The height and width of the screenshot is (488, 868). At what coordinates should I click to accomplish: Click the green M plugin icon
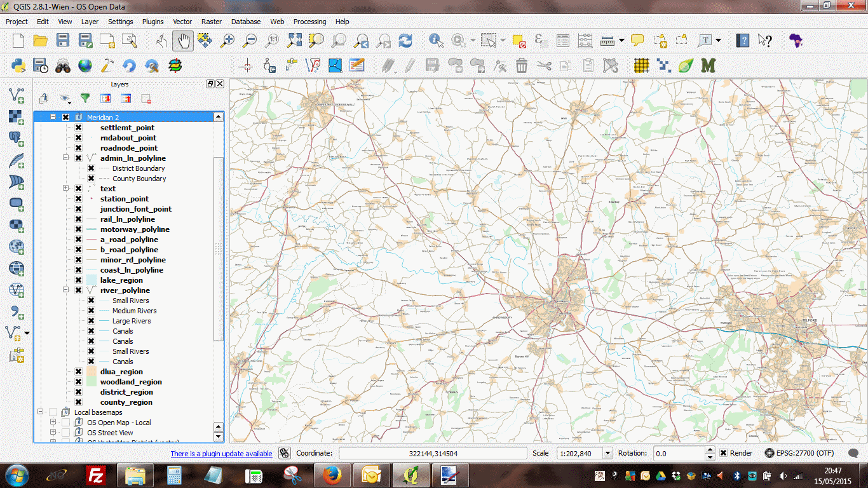point(708,65)
